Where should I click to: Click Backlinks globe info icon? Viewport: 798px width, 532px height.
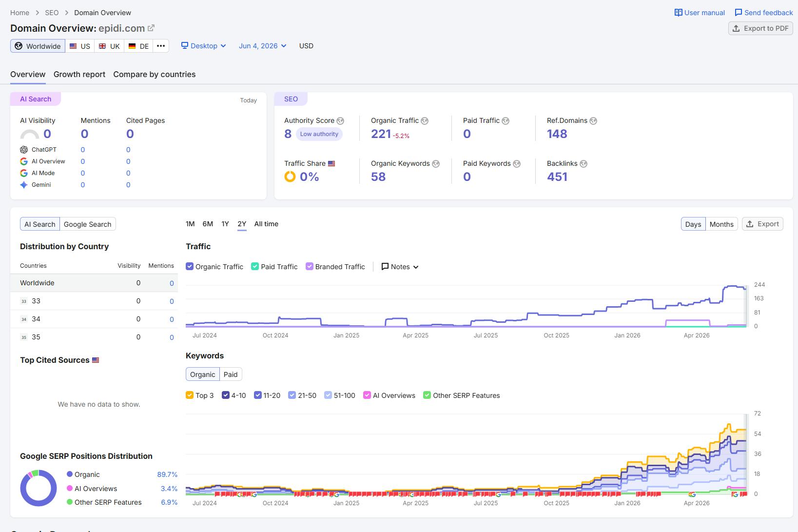(584, 164)
